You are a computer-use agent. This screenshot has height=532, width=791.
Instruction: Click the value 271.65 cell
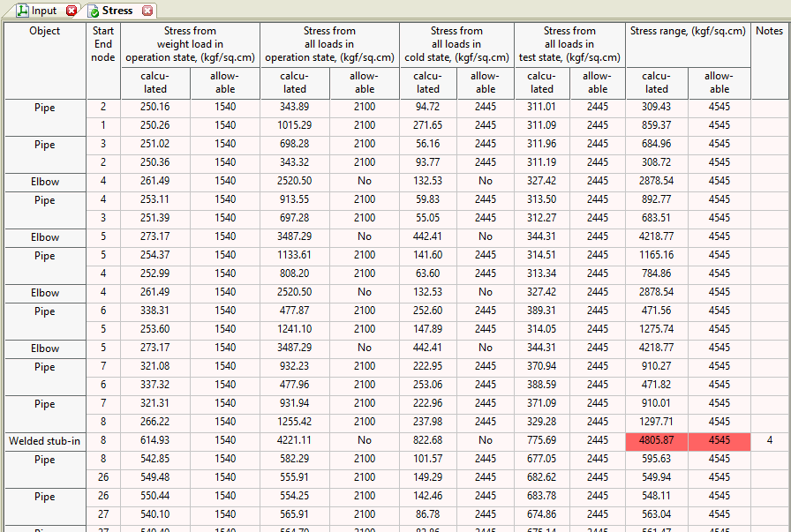(428, 125)
